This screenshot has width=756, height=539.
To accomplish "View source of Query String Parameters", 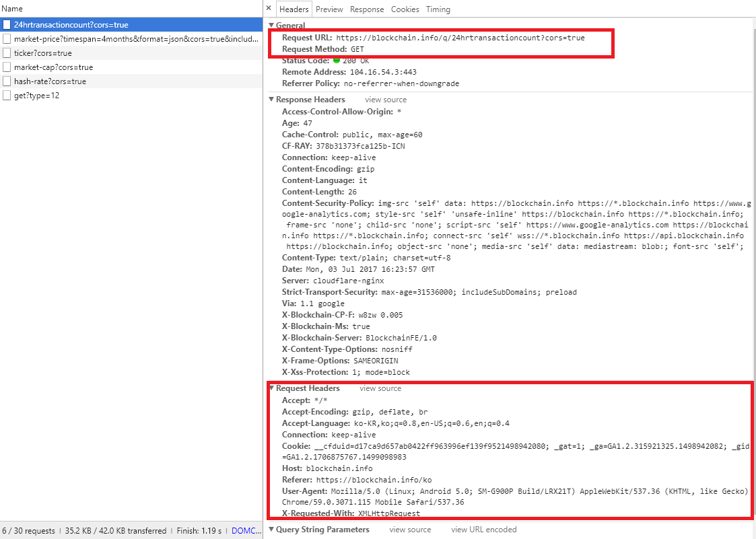I will [410, 530].
